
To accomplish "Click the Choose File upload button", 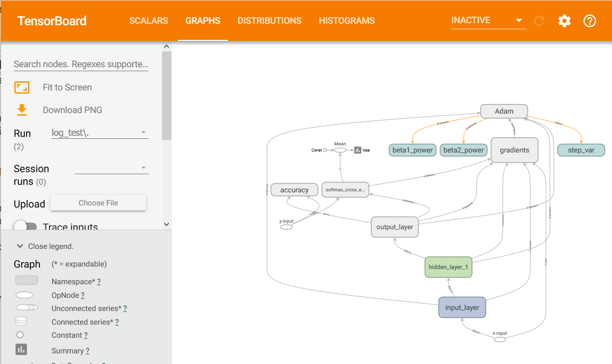I will [x=98, y=203].
